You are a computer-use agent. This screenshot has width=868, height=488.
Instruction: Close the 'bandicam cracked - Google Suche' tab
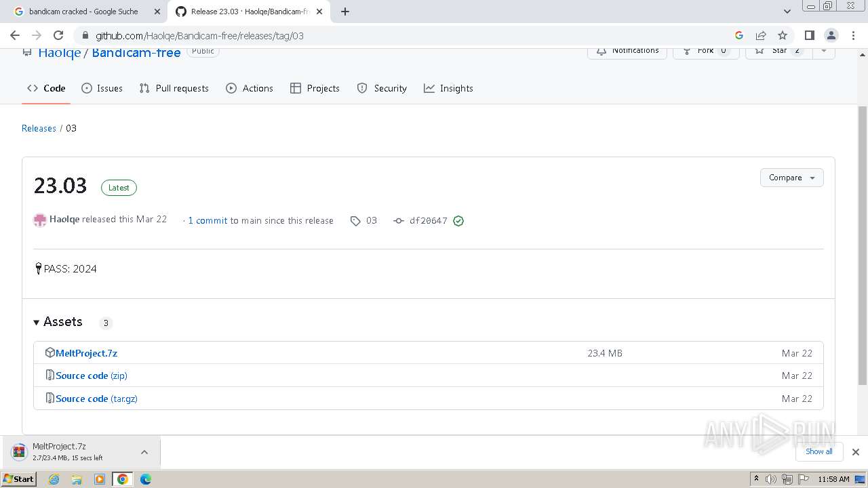(x=157, y=12)
